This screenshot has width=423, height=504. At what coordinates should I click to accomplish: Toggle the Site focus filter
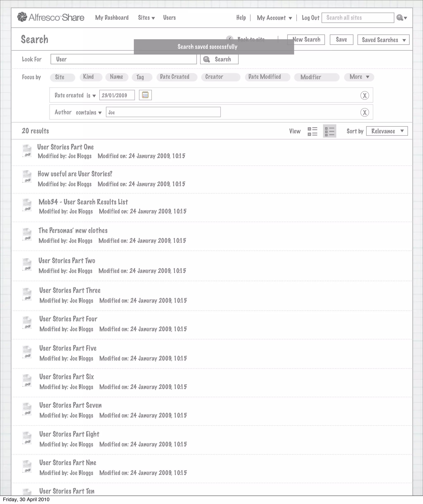click(x=62, y=77)
